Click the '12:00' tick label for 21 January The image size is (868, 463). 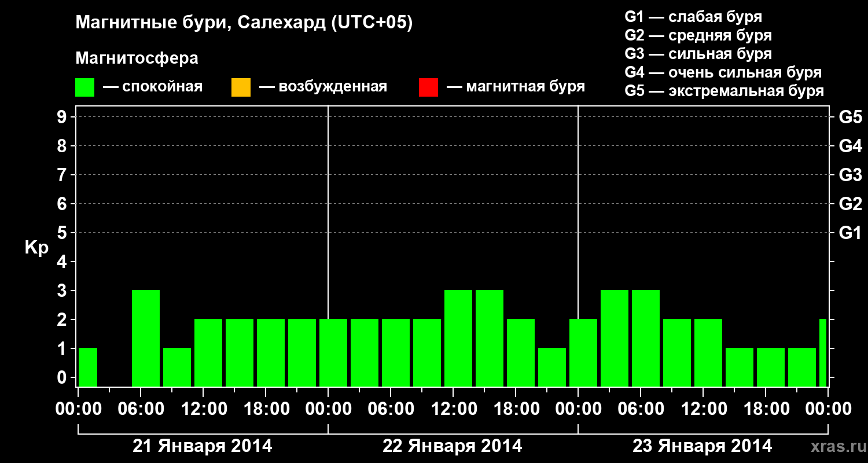point(204,409)
